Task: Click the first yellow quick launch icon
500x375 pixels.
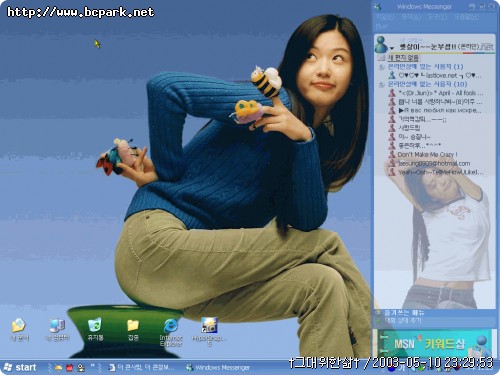Action: pyautogui.click(x=58, y=368)
